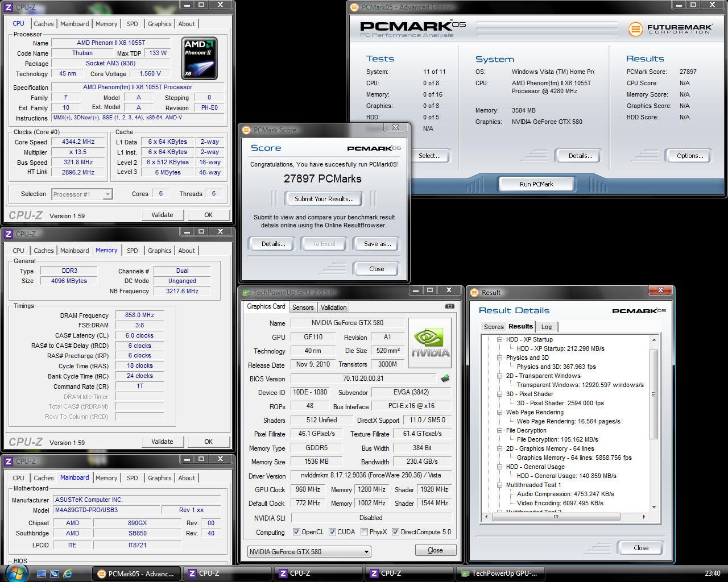Image resolution: width=728 pixels, height=582 pixels.
Task: Click Select... in the PCMark05 Tests section
Action: (x=430, y=156)
